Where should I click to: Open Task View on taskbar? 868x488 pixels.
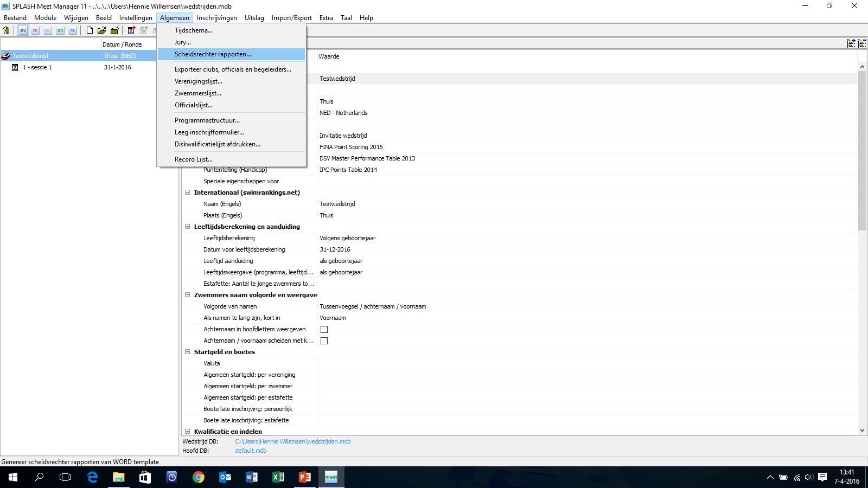pos(65,477)
